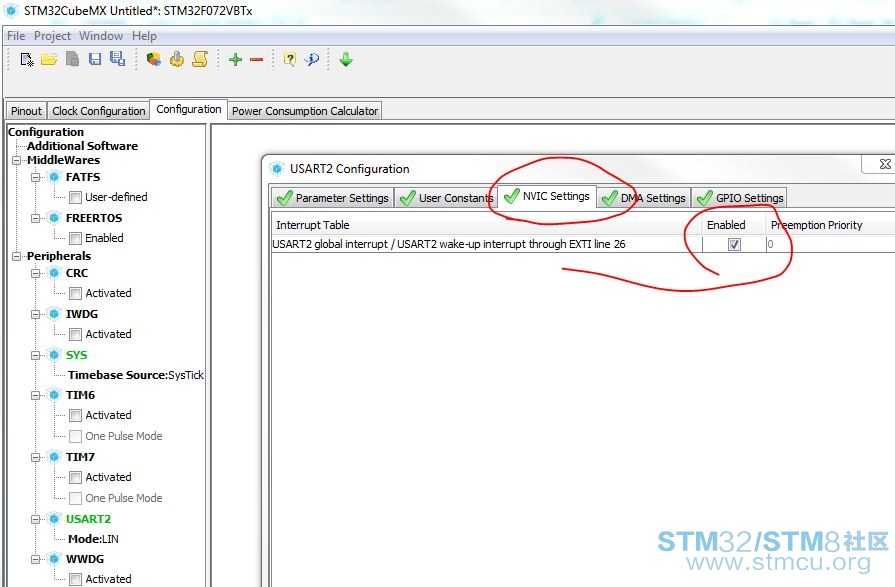Viewport: 895px width, 587px height.
Task: Click the USART2 Configuration dialog title icon
Action: click(277, 169)
